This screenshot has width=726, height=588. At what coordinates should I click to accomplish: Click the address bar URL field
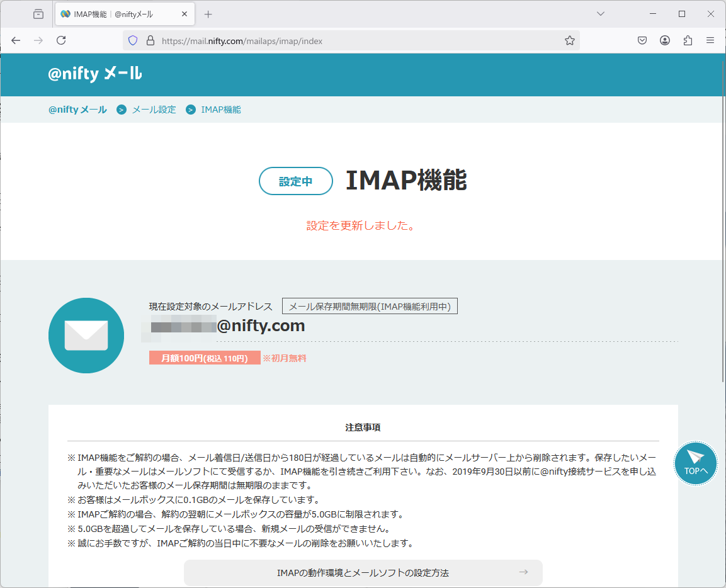coord(353,40)
